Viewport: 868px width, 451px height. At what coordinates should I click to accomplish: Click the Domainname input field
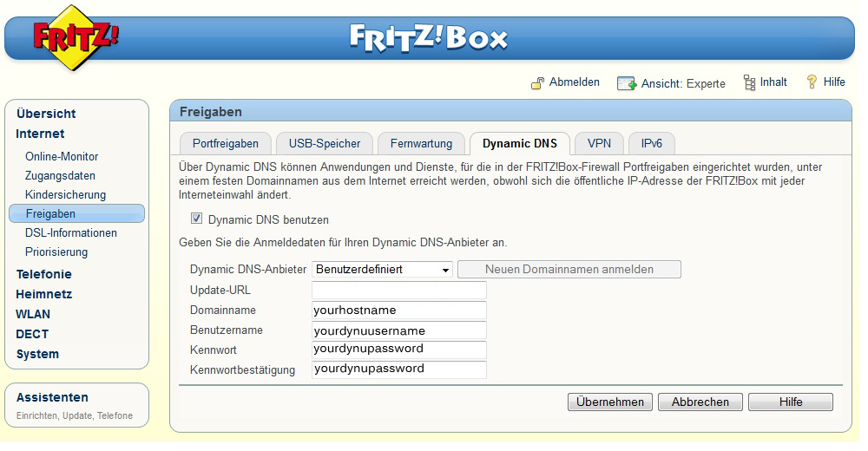(x=399, y=310)
